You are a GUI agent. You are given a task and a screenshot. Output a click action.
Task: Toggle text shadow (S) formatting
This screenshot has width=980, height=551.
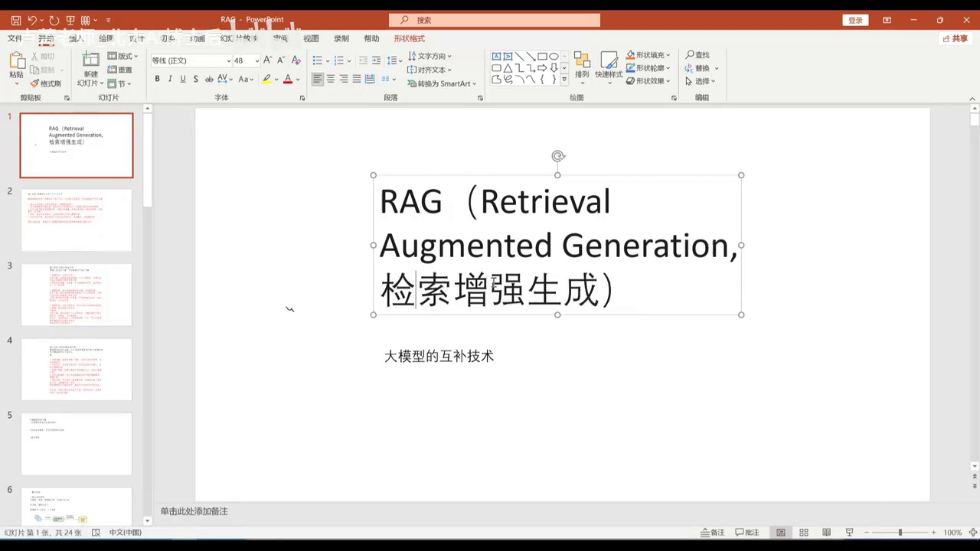pos(195,79)
